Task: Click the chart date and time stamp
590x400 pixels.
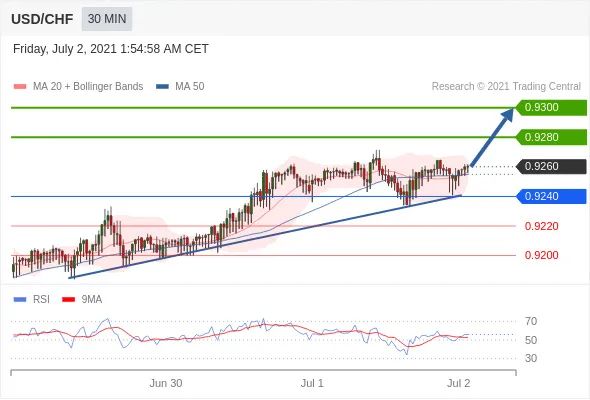Action: [111, 49]
